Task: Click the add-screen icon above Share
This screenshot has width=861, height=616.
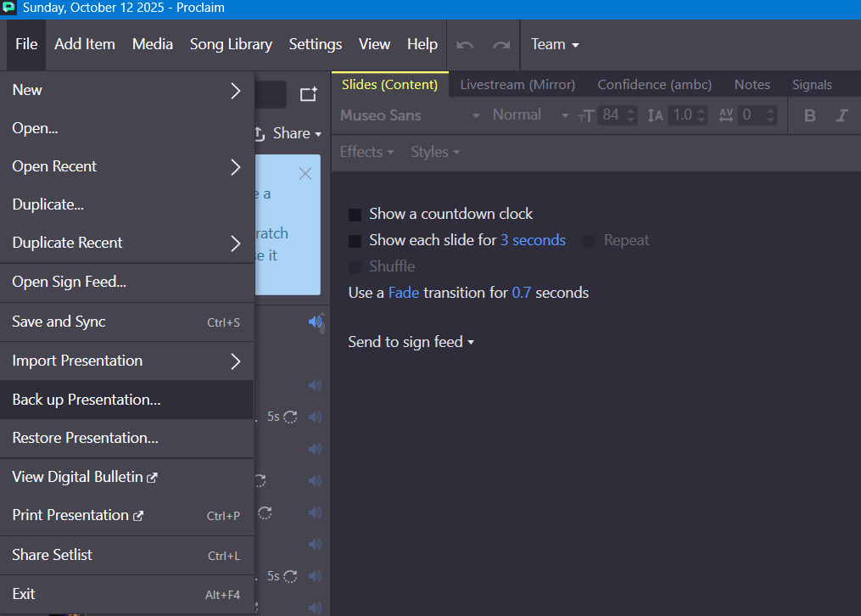Action: point(309,94)
